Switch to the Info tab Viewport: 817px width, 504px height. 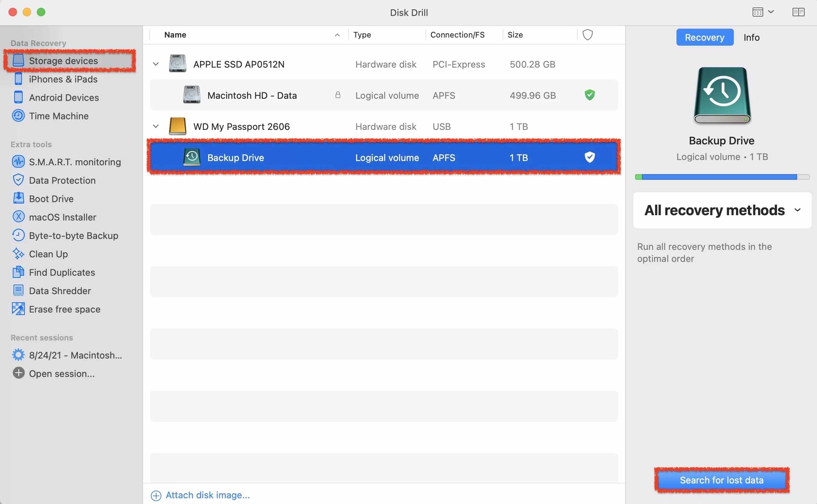[751, 37]
